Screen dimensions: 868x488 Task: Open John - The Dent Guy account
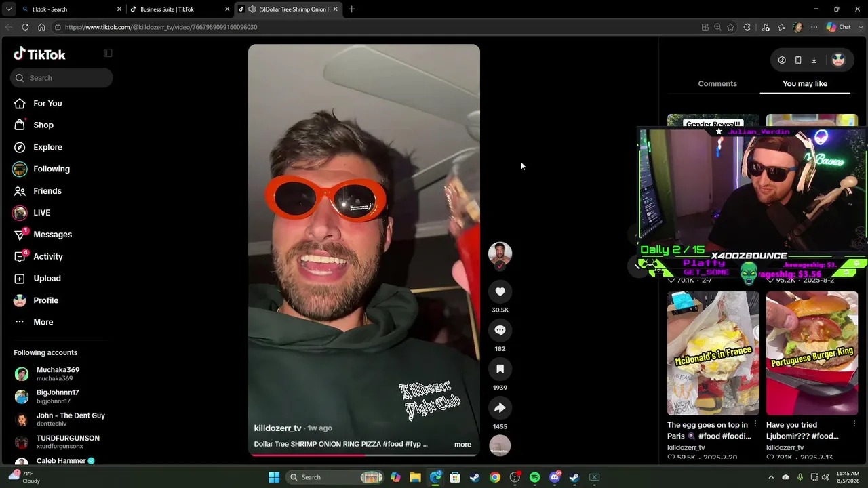61,419
